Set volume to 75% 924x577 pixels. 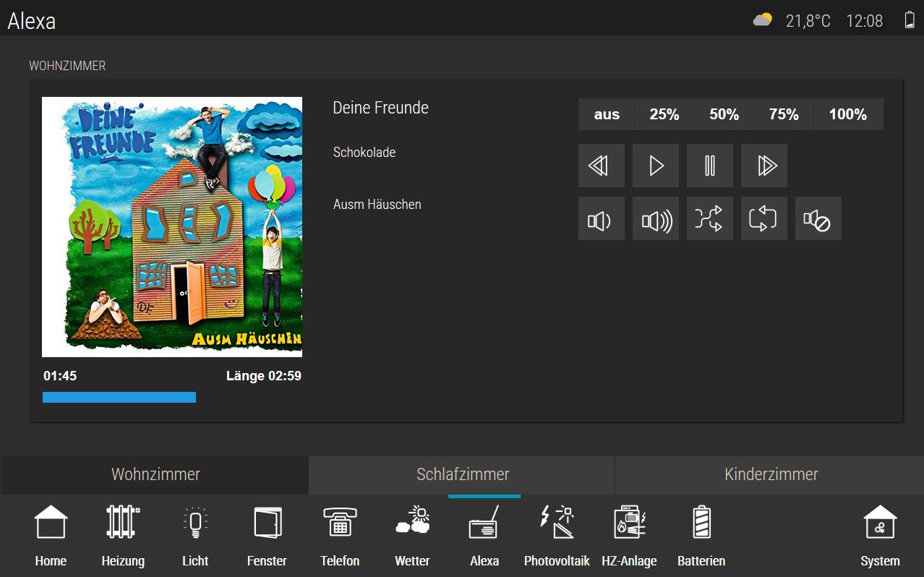(784, 114)
